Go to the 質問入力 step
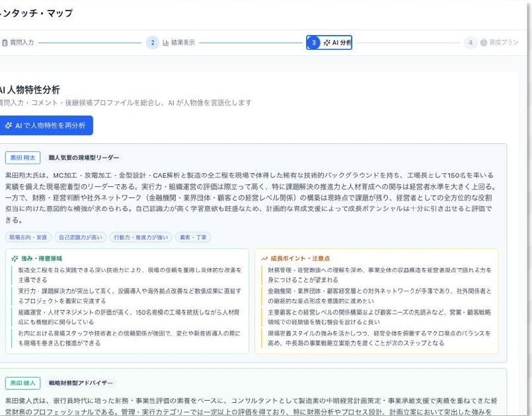532x416 pixels. (x=22, y=43)
